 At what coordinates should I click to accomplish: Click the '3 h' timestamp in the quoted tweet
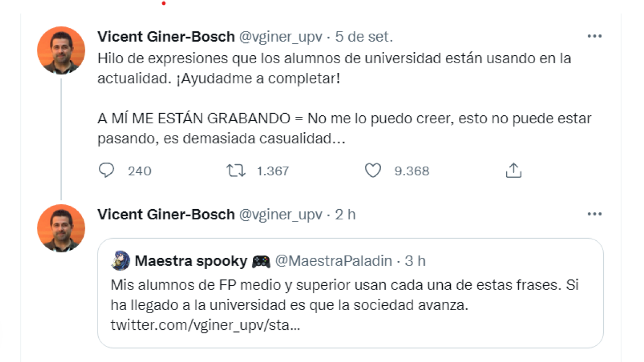(x=415, y=261)
